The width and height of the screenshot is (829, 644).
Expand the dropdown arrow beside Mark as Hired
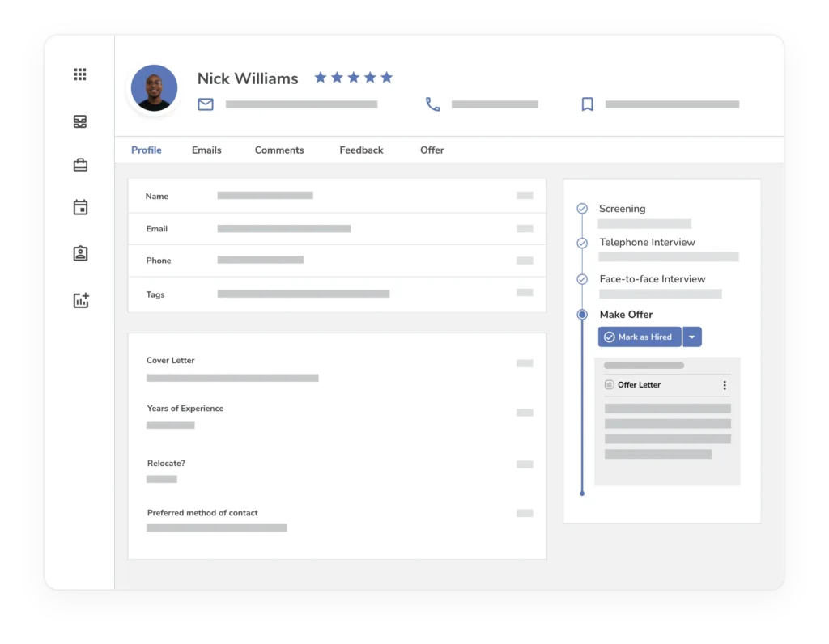pos(692,337)
